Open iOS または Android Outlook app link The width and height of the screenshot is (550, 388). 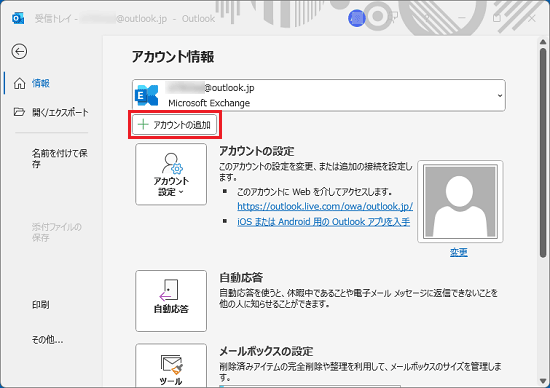[x=323, y=222]
